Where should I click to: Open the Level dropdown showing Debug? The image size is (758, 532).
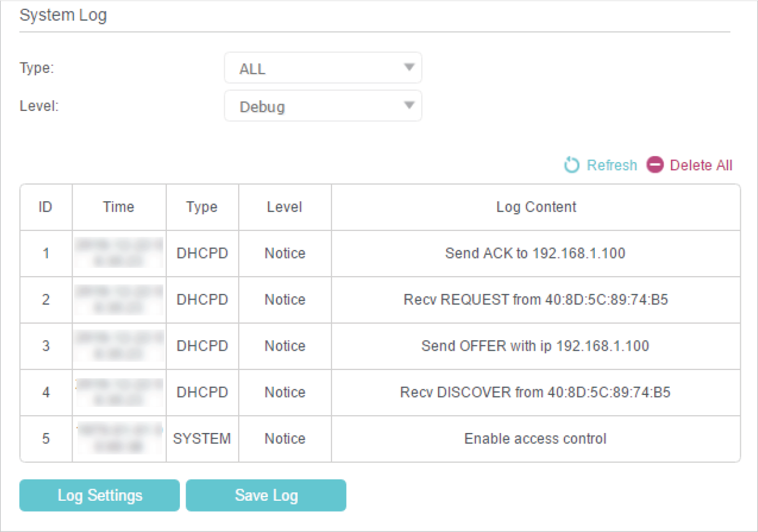click(322, 106)
